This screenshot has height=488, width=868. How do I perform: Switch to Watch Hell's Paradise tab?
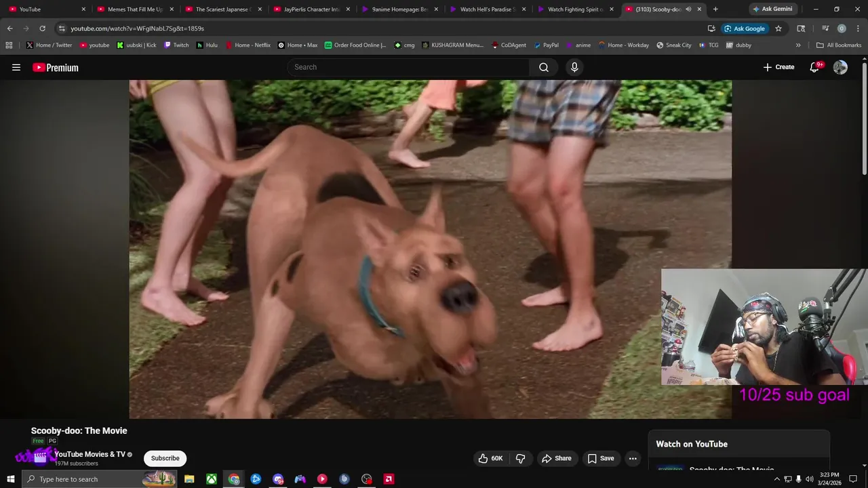pyautogui.click(x=488, y=9)
